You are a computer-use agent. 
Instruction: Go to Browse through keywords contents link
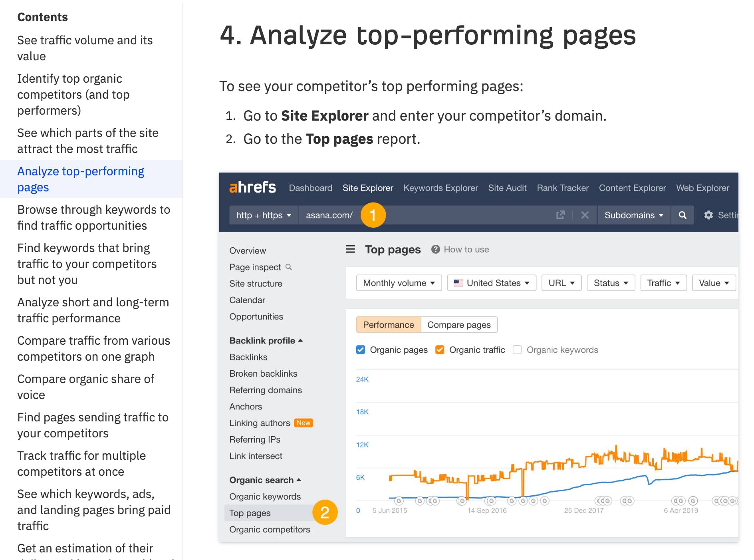point(94,217)
